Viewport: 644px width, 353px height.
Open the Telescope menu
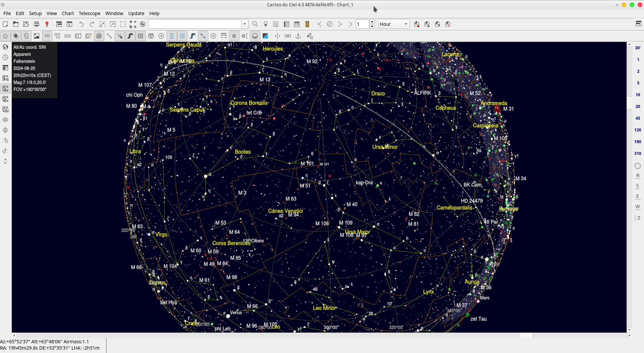click(90, 13)
